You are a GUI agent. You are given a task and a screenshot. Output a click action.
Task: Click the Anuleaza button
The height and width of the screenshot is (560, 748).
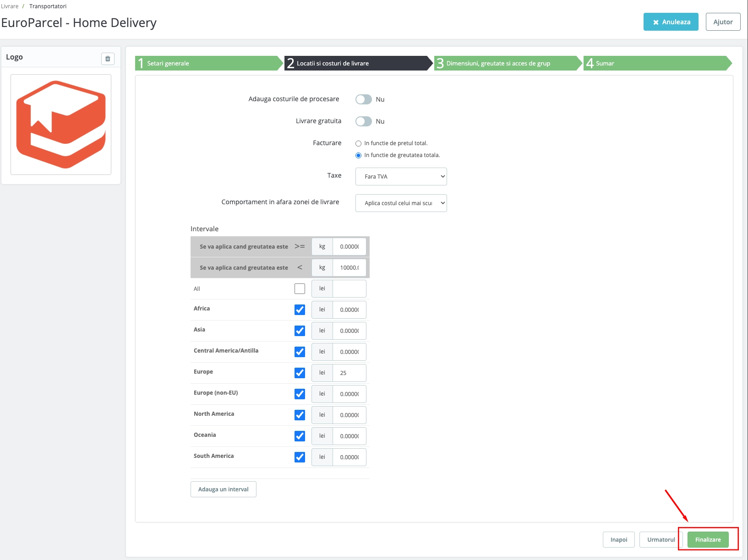point(671,22)
